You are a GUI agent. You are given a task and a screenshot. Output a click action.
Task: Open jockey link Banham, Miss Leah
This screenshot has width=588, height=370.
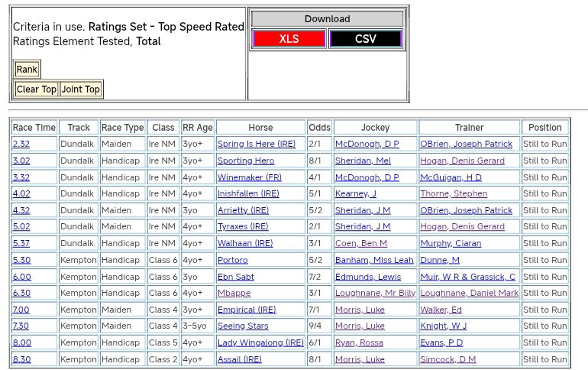click(x=374, y=260)
